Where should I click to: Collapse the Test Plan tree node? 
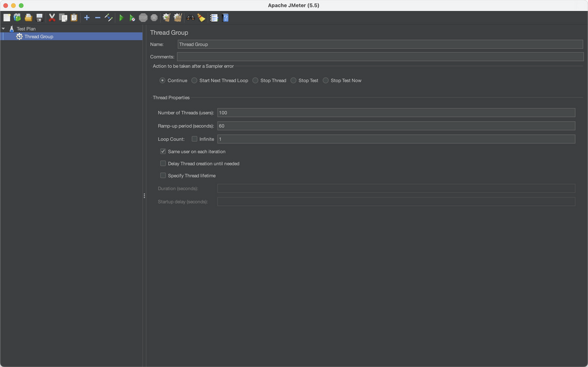tap(4, 28)
